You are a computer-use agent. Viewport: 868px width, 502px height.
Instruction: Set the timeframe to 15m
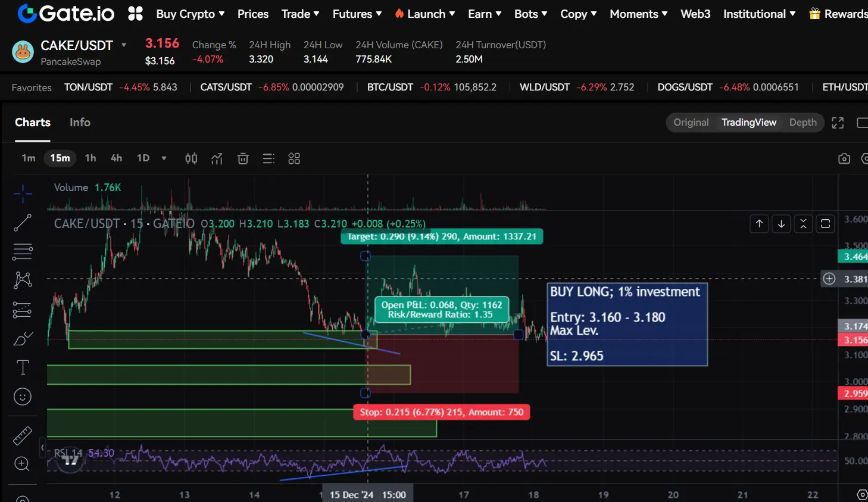pyautogui.click(x=60, y=158)
